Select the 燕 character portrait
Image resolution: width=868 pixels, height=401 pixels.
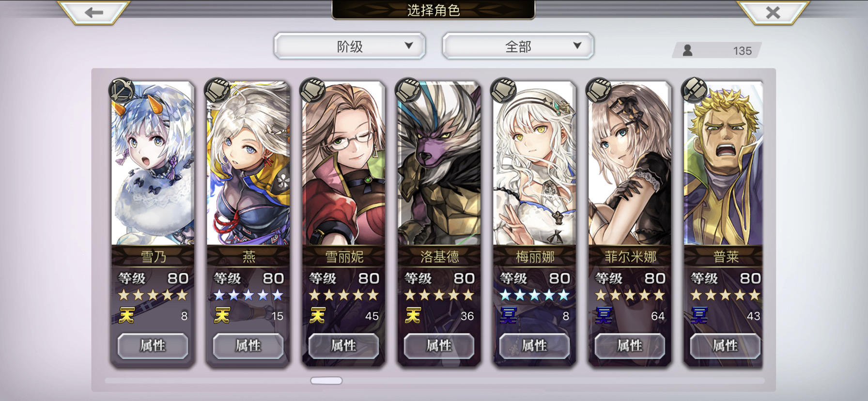tap(248, 164)
